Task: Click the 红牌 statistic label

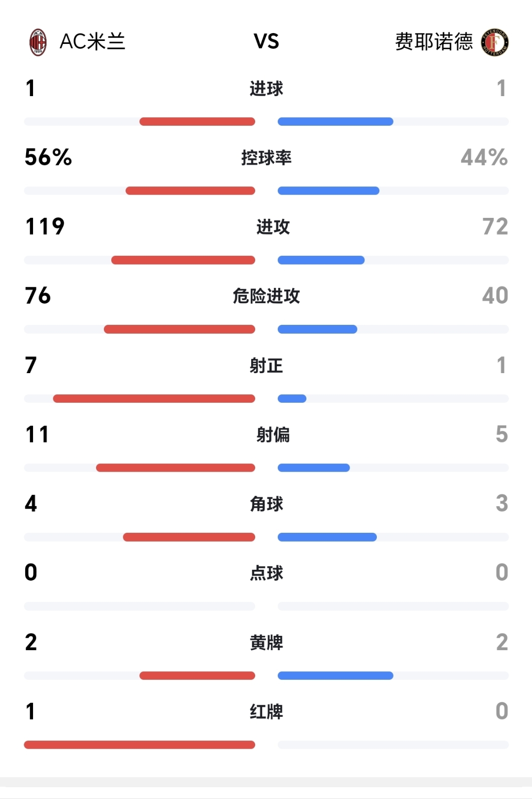Action: pos(266,712)
